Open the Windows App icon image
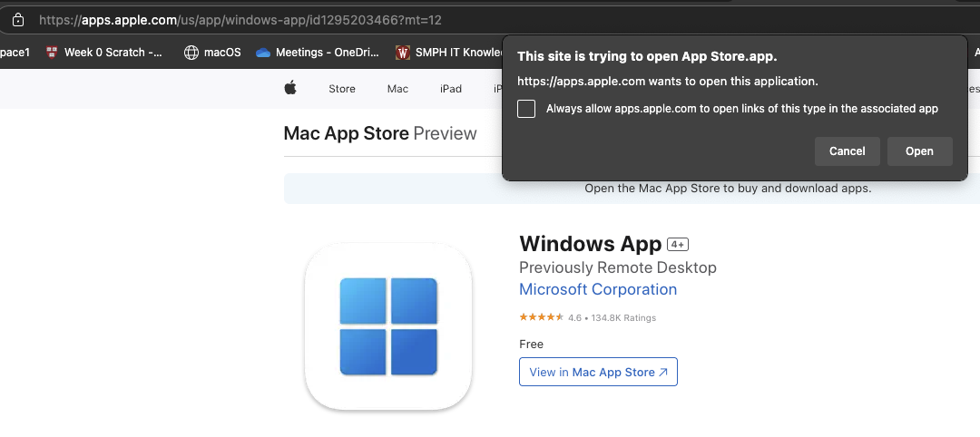The image size is (980, 437). coord(388,326)
